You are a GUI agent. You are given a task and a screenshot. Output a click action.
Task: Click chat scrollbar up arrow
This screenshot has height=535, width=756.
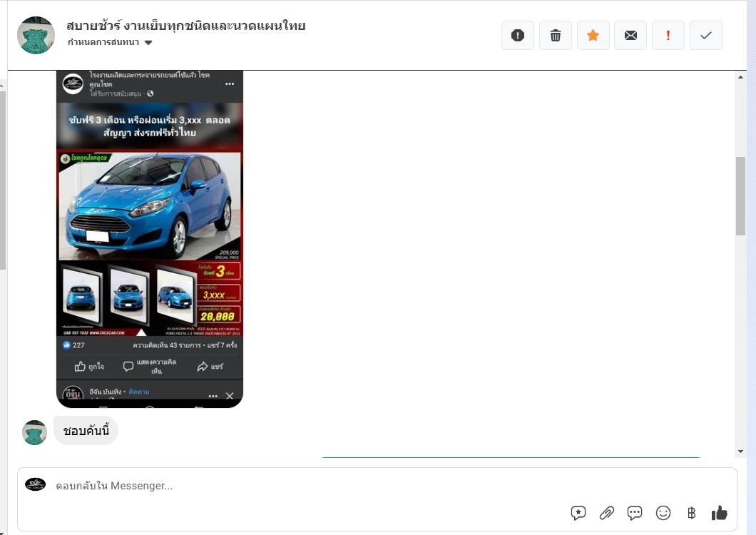click(x=740, y=77)
